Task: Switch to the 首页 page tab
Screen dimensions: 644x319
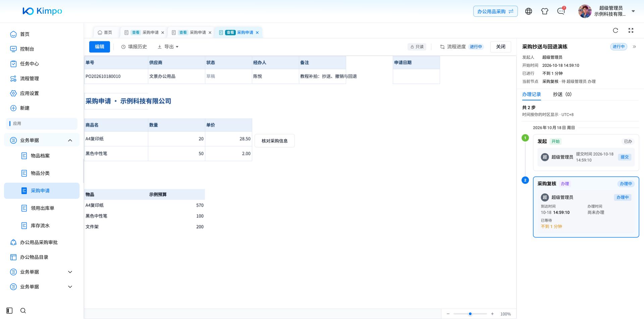Action: point(105,33)
